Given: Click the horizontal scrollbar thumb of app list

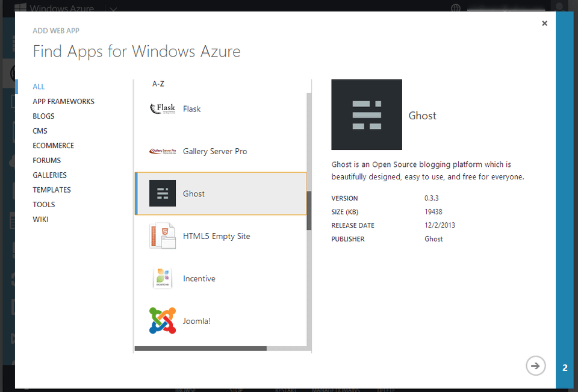Looking at the screenshot, I should [200, 349].
